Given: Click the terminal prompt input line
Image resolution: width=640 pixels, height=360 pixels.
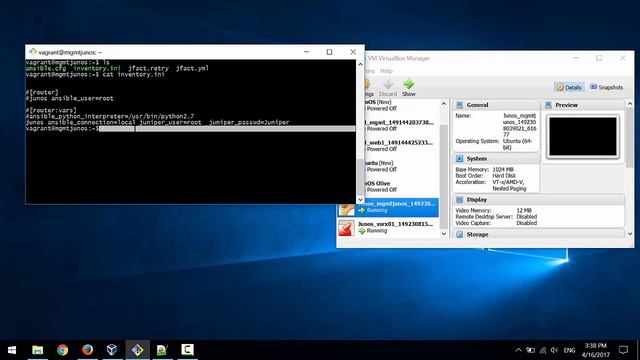Looking at the screenshot, I should click(190, 129).
